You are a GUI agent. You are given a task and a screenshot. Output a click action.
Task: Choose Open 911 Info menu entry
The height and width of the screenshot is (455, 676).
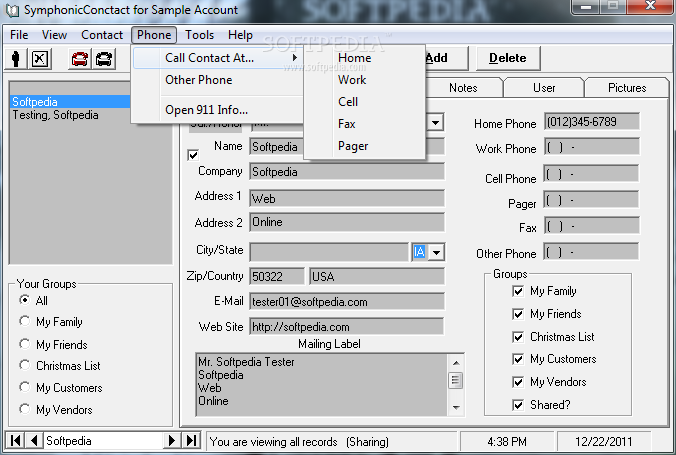click(218, 110)
